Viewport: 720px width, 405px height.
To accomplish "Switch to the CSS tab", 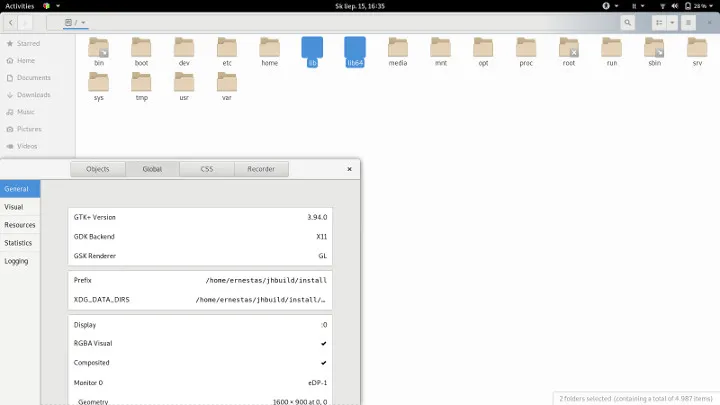I will [x=207, y=169].
